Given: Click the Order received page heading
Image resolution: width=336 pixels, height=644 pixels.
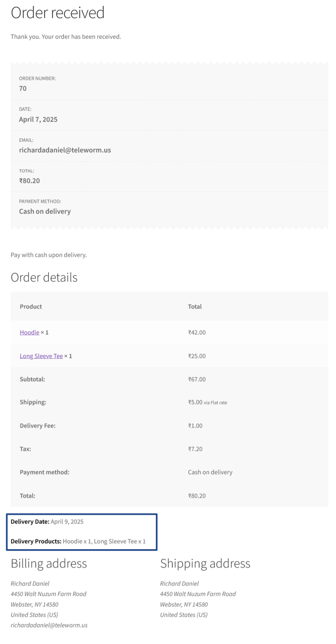Looking at the screenshot, I should tap(58, 13).
